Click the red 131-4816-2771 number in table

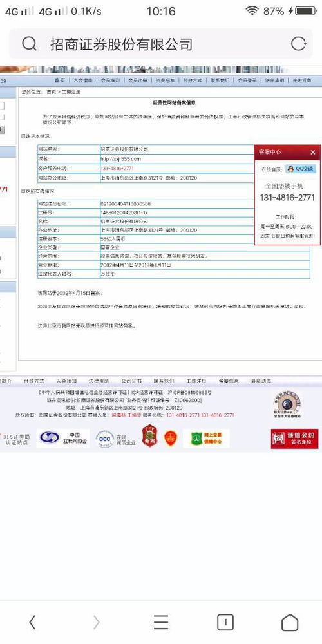click(117, 168)
